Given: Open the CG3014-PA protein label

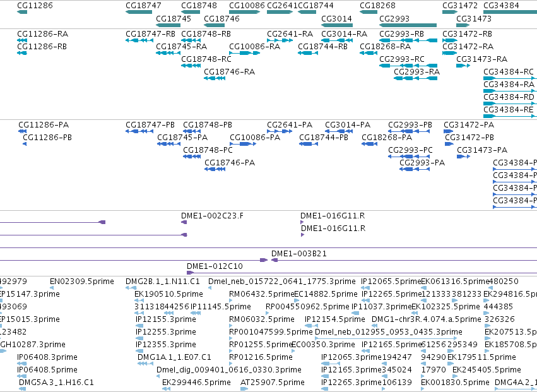Looking at the screenshot, I should click(348, 125).
